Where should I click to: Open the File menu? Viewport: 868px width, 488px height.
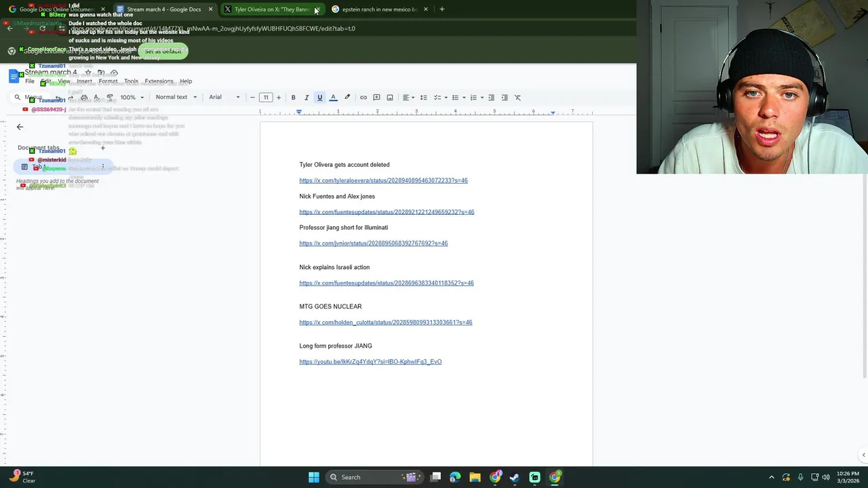coord(30,81)
